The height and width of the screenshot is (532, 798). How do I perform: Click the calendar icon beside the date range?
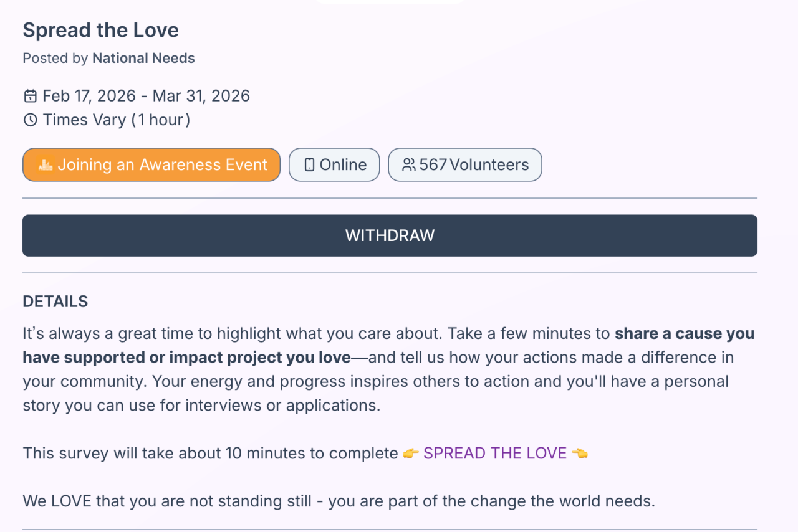[30, 96]
